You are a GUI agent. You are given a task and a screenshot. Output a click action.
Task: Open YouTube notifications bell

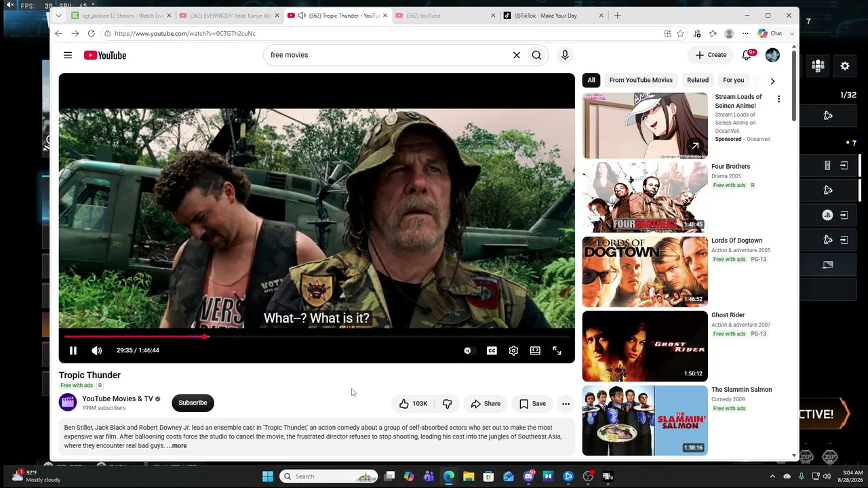pyautogui.click(x=747, y=55)
